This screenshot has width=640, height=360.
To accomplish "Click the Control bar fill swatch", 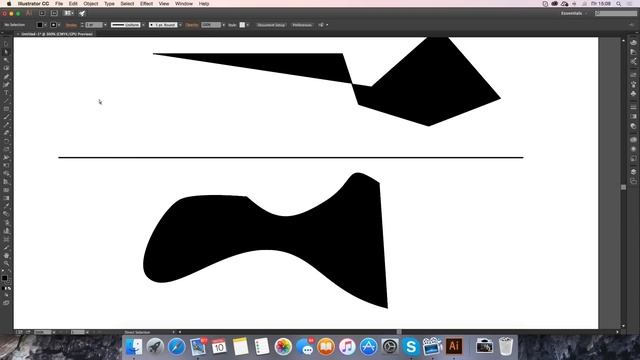I will pos(40,25).
